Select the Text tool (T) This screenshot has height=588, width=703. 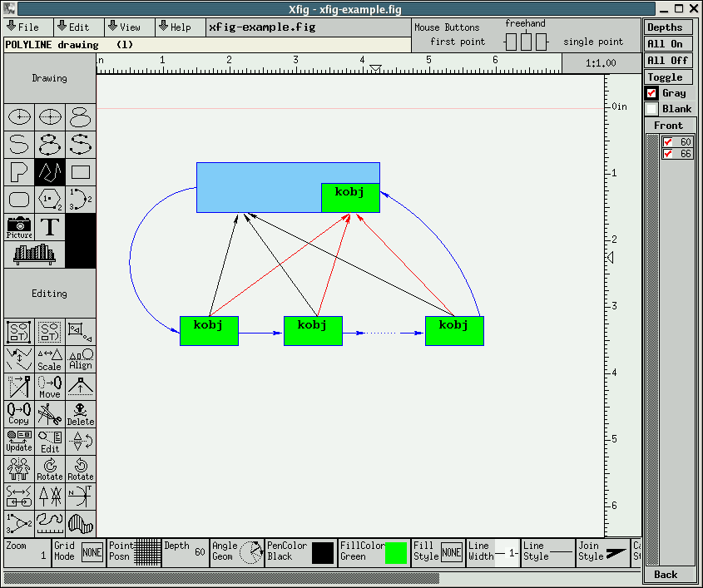click(x=50, y=227)
